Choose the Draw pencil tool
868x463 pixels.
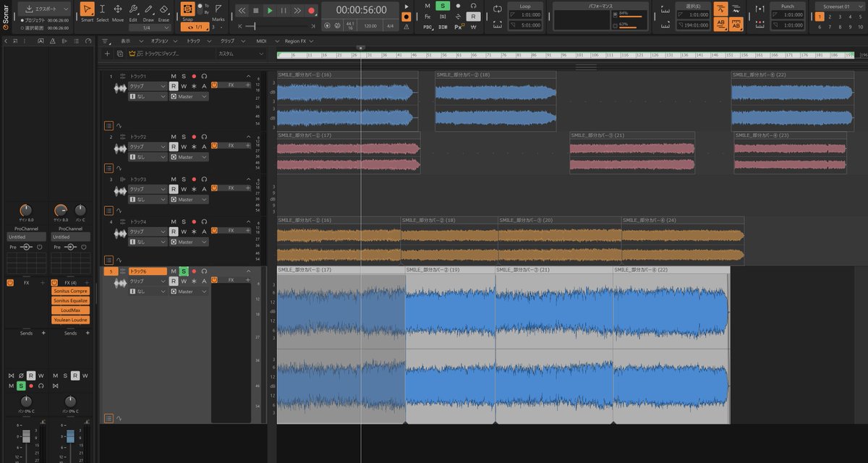148,12
